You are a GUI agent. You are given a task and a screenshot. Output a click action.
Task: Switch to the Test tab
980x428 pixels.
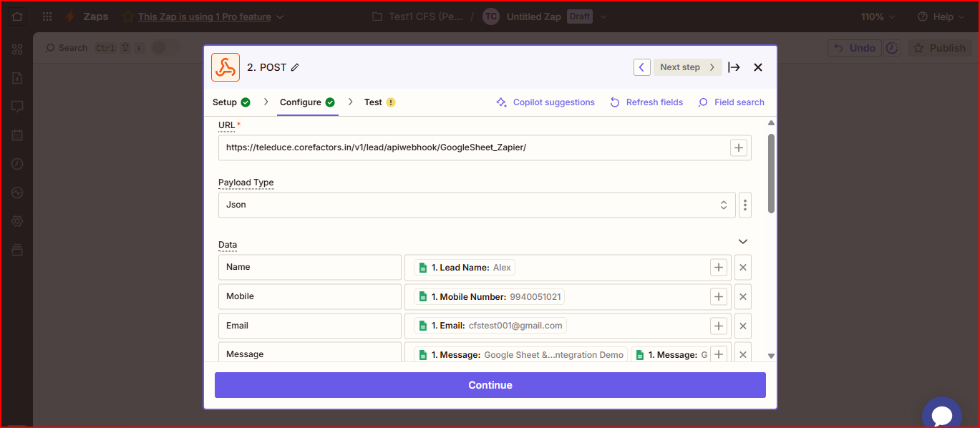point(379,102)
